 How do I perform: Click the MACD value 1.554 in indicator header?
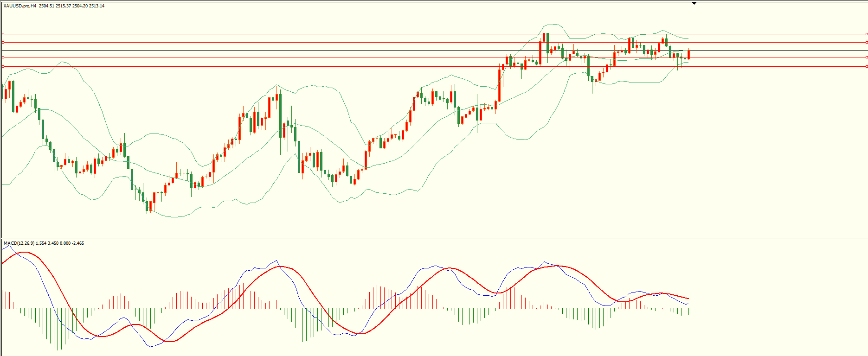click(x=41, y=243)
